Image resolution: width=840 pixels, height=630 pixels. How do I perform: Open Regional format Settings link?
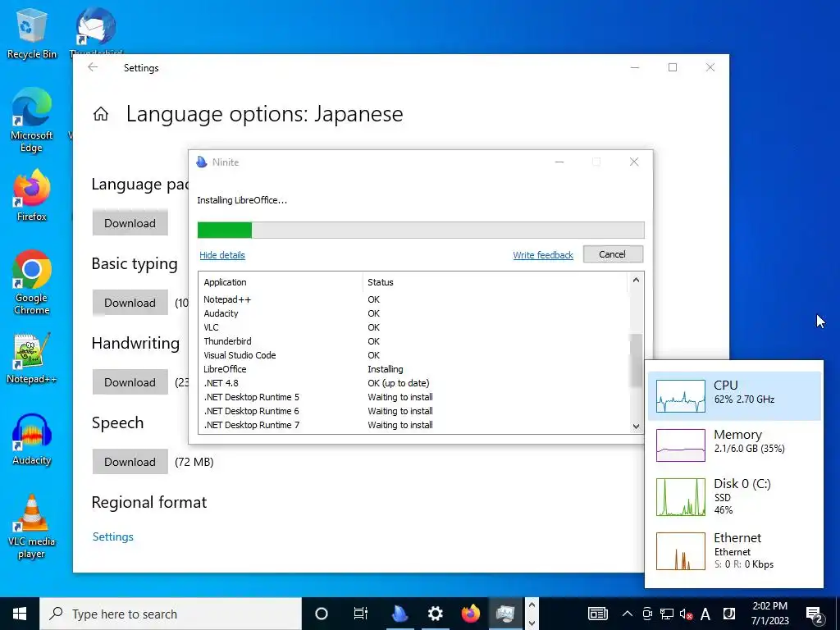113,536
